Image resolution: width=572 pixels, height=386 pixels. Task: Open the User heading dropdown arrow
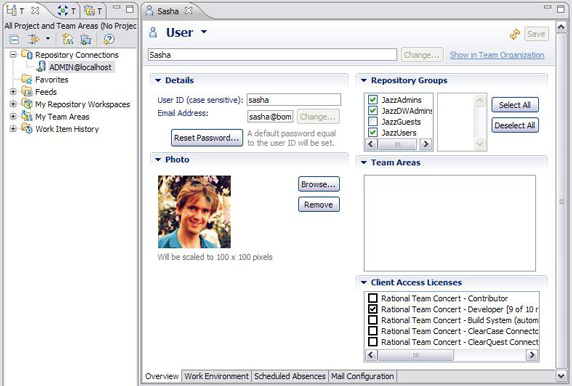coord(204,32)
